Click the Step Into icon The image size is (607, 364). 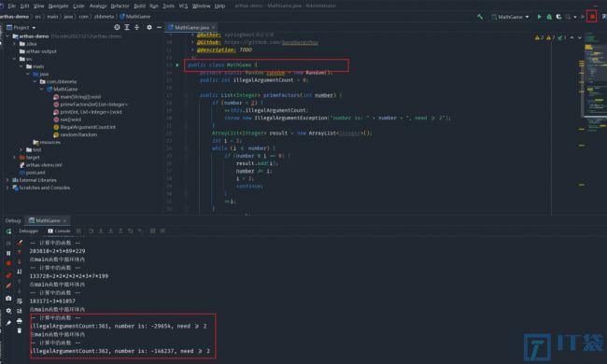click(x=101, y=231)
